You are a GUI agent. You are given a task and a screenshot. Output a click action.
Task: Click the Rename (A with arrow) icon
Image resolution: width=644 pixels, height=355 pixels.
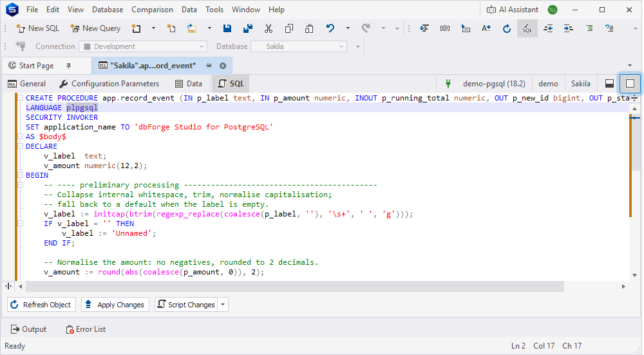[486, 28]
